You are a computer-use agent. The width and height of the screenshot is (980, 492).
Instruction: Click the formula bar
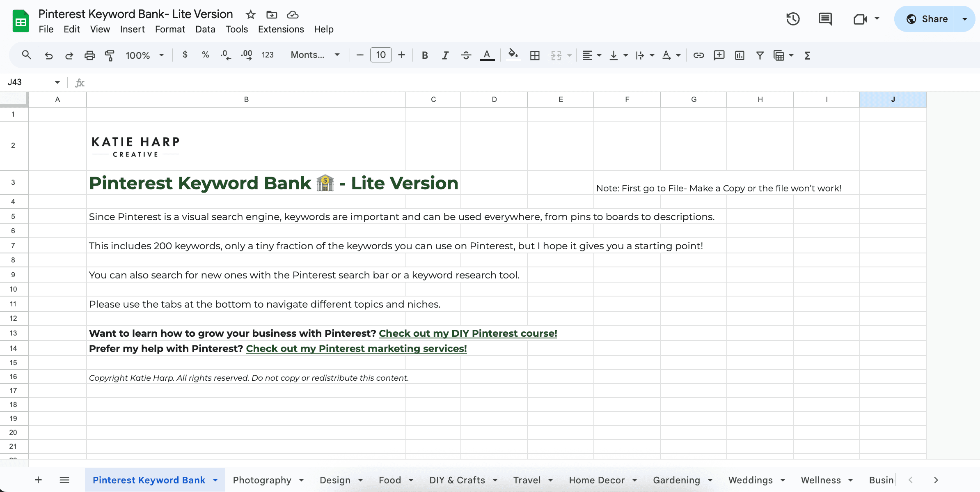534,83
